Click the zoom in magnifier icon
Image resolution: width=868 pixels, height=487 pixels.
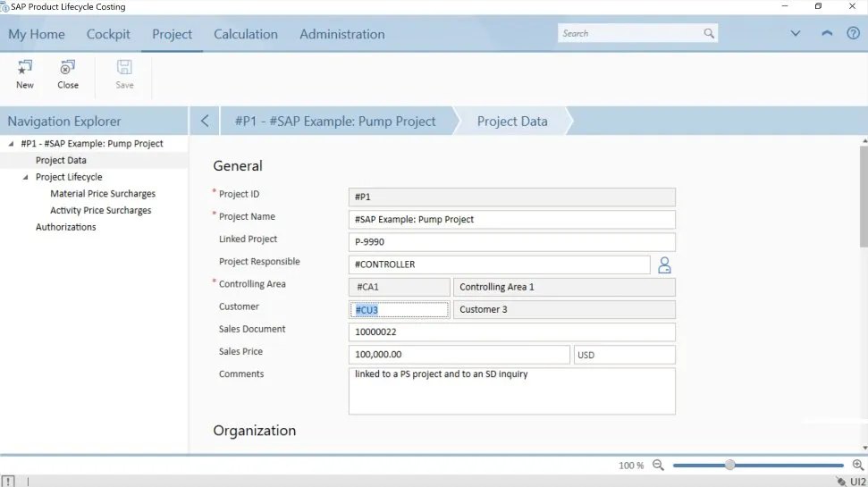point(857,466)
